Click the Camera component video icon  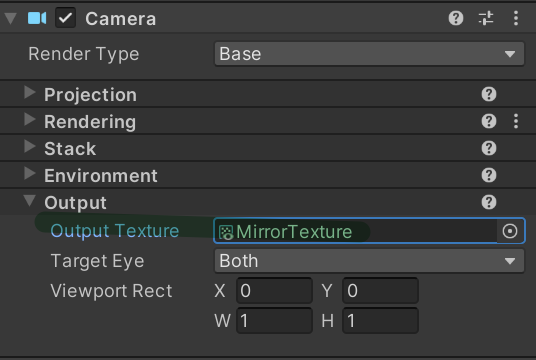click(37, 18)
